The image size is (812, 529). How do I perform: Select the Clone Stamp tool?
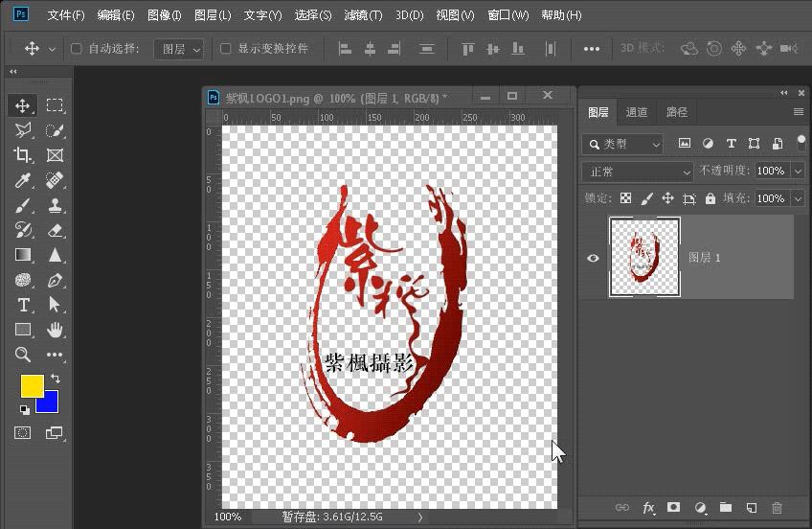pyautogui.click(x=55, y=205)
